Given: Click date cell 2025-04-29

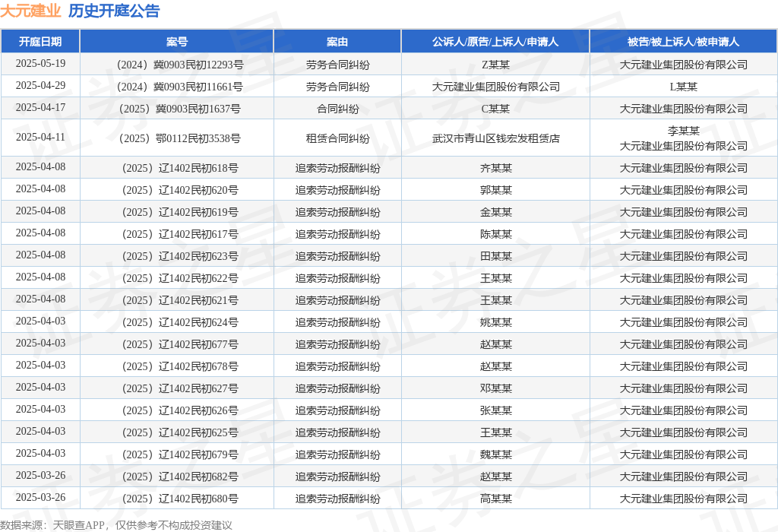Looking at the screenshot, I should point(40,85).
